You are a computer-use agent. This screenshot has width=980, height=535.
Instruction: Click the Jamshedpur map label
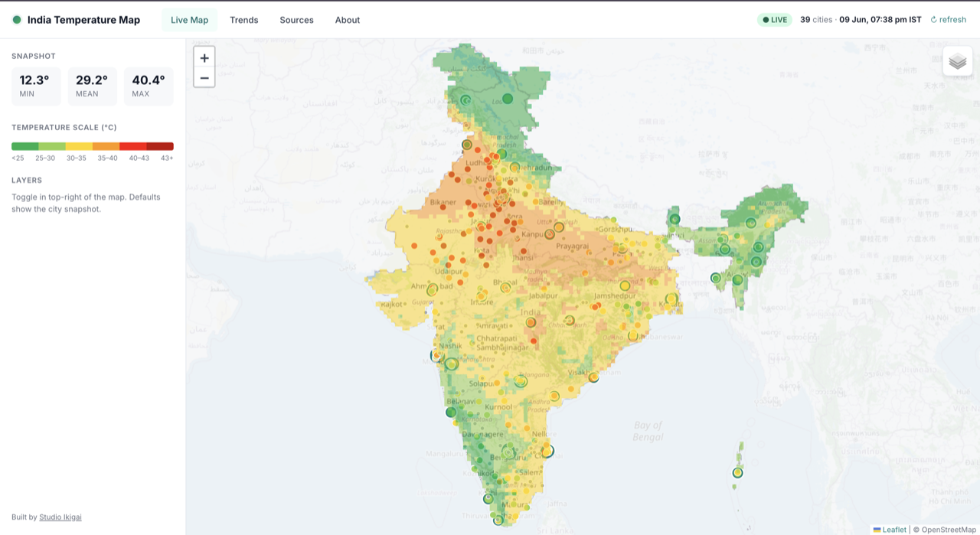pyautogui.click(x=615, y=296)
